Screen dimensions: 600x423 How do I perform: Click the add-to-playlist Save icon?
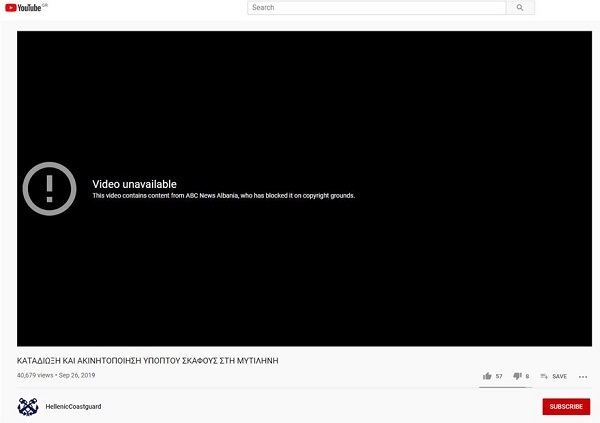pos(544,376)
